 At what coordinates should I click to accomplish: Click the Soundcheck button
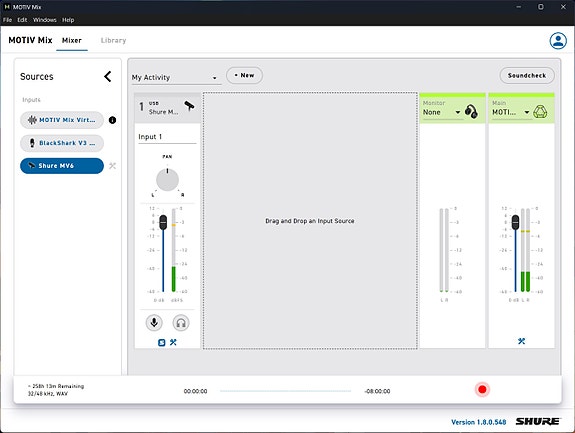pos(527,76)
